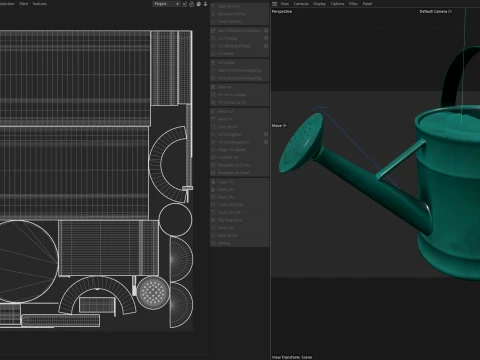Apply Boundary to Circle
The image size is (480, 360).
coord(239,165)
